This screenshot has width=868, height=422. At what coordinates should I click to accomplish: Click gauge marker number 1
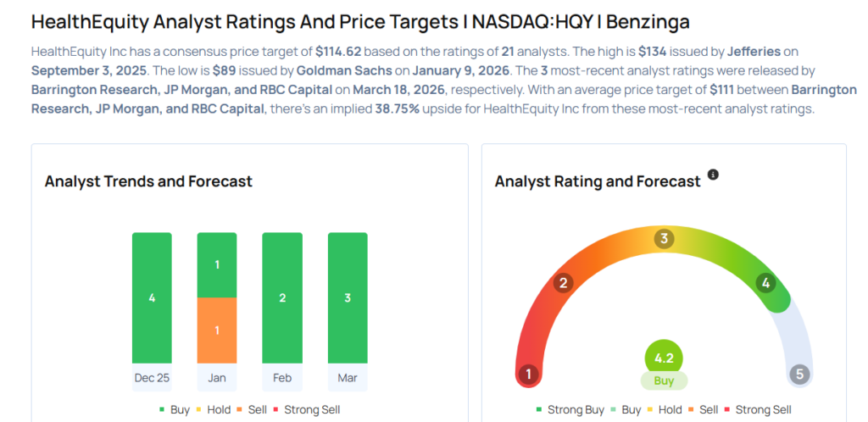[x=529, y=374]
